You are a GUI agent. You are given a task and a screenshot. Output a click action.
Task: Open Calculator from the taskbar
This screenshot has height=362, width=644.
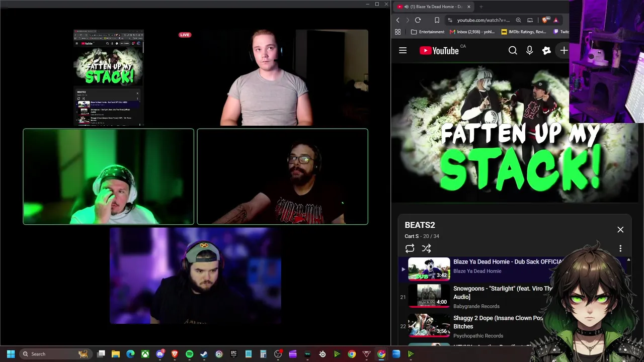click(x=263, y=354)
